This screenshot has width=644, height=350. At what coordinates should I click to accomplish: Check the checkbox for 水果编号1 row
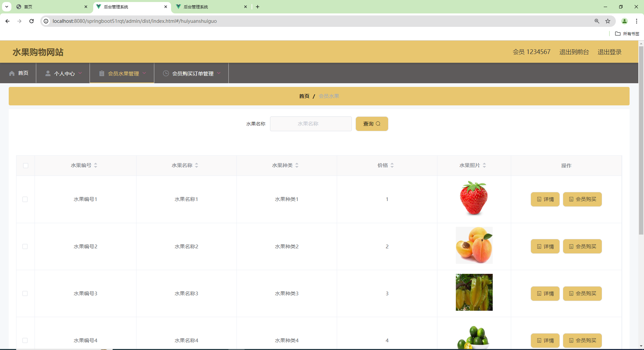pos(25,199)
